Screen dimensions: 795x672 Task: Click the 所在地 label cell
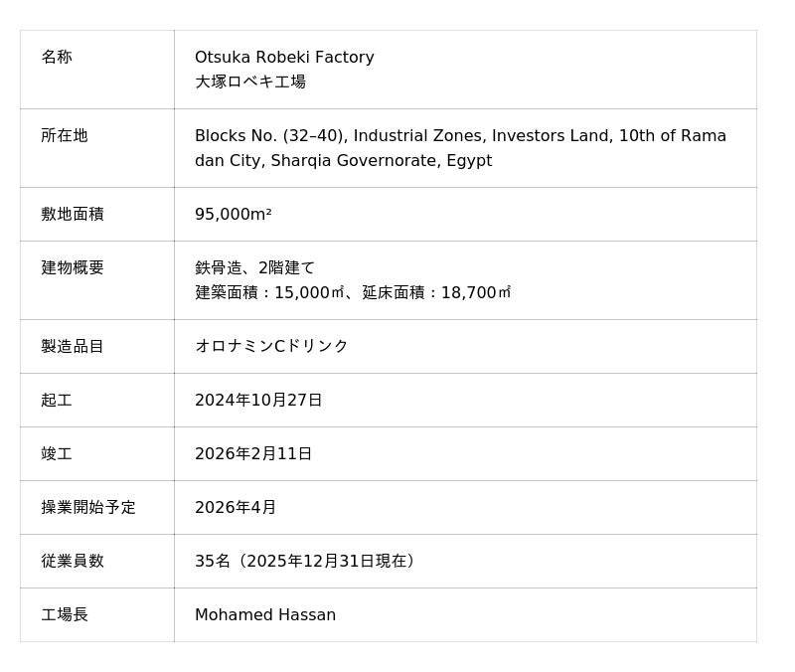click(65, 136)
